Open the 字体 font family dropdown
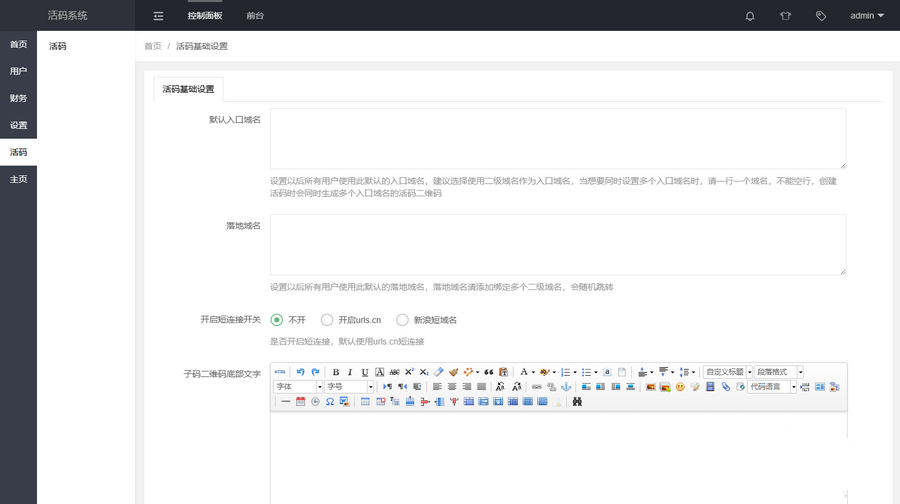This screenshot has height=504, width=900. [298, 387]
